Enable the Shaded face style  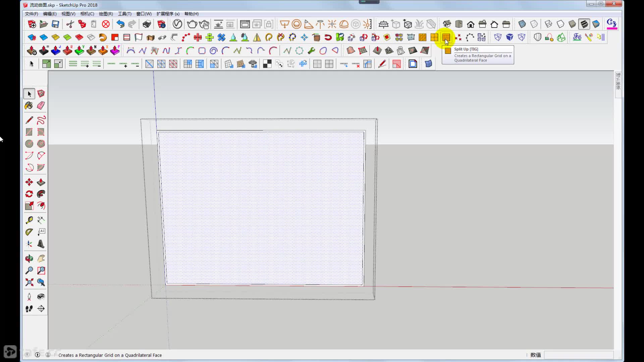(x=572, y=24)
